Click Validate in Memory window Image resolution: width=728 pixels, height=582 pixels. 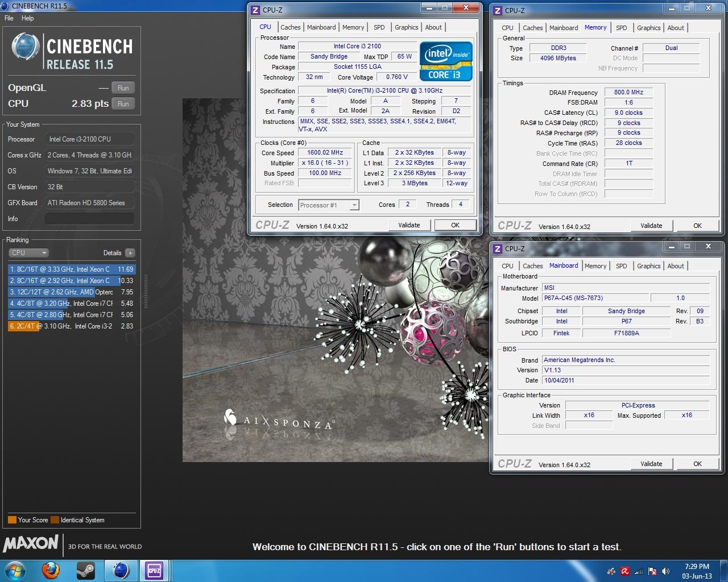pyautogui.click(x=651, y=226)
